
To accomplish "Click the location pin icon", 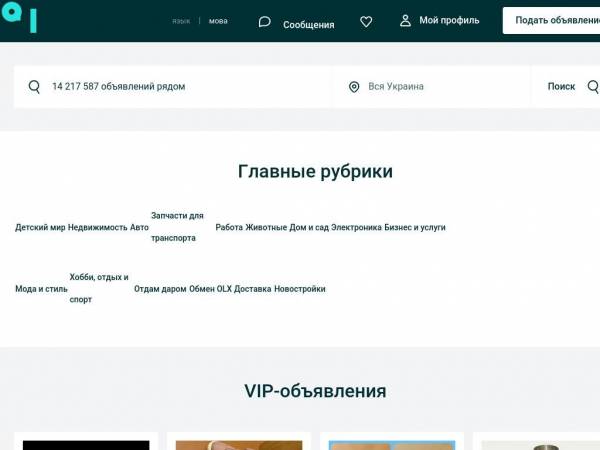I will [354, 87].
